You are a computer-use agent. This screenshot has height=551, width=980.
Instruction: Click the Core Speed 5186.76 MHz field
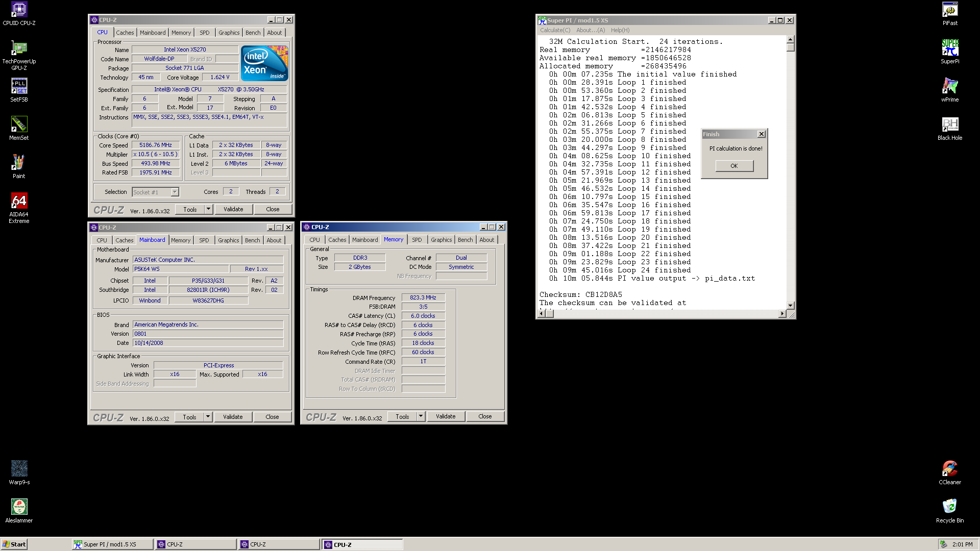156,145
